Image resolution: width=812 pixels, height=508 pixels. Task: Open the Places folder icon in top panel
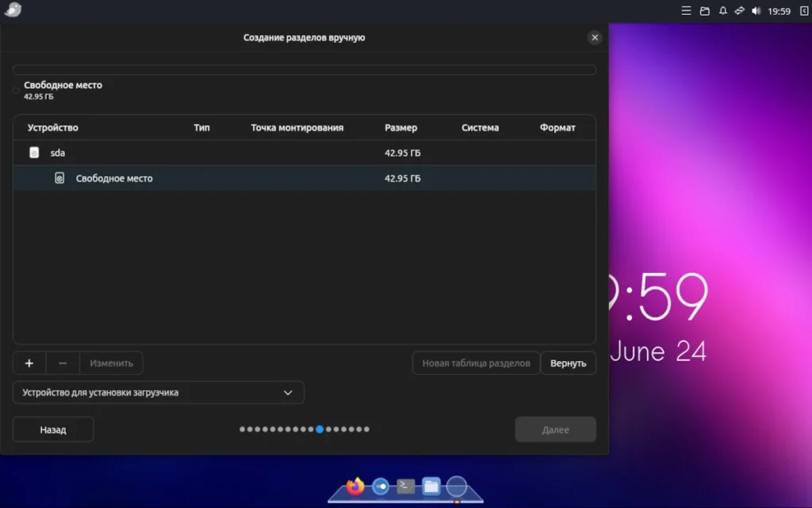704,11
